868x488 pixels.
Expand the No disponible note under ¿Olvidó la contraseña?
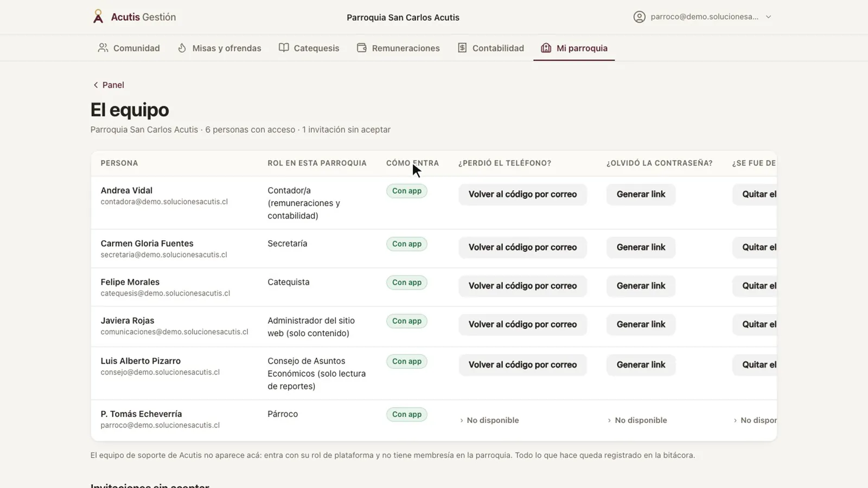[637, 420]
